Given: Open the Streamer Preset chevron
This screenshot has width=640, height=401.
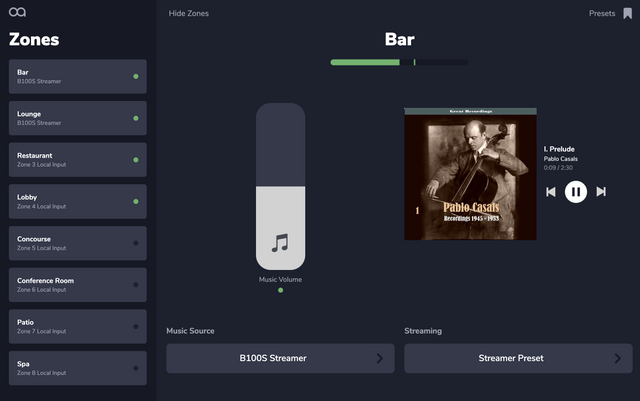Looking at the screenshot, I should 618,358.
